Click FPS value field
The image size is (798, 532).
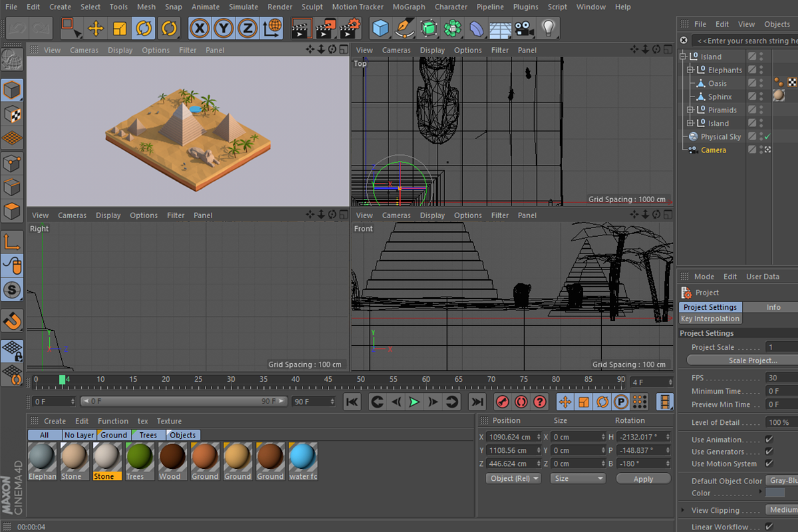click(782, 378)
